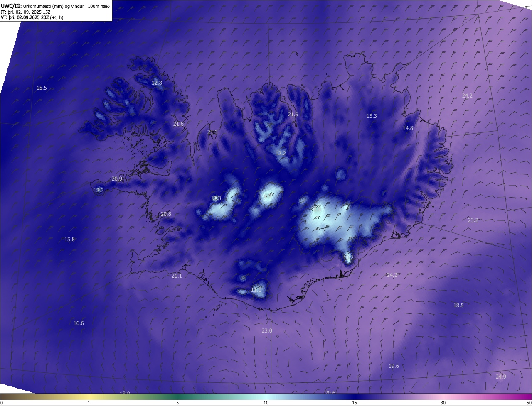The height and width of the screenshot is (406, 532).
Task: Click the "1" tick label on the color scale
Action: pos(89,403)
